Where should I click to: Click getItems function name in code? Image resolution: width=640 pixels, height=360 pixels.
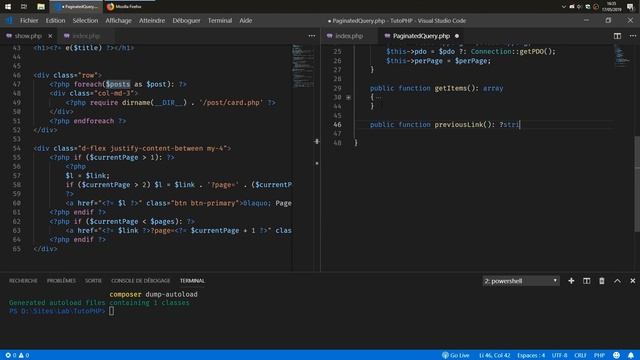451,88
